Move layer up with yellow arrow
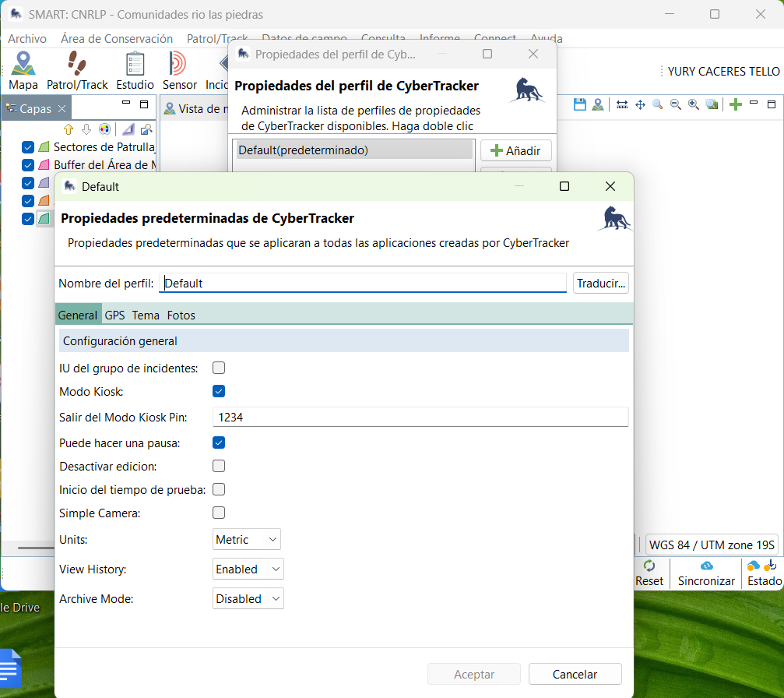Image resolution: width=784 pixels, height=698 pixels. click(69, 129)
